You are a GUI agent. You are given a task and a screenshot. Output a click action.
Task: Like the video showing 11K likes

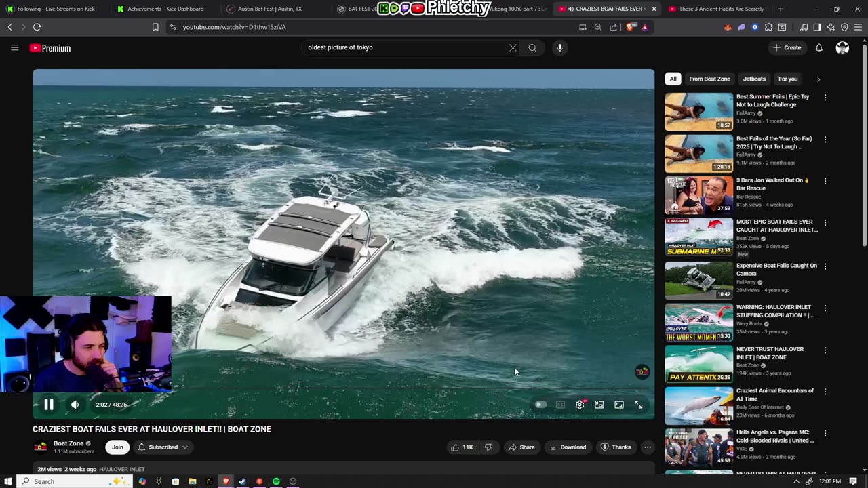[462, 447]
